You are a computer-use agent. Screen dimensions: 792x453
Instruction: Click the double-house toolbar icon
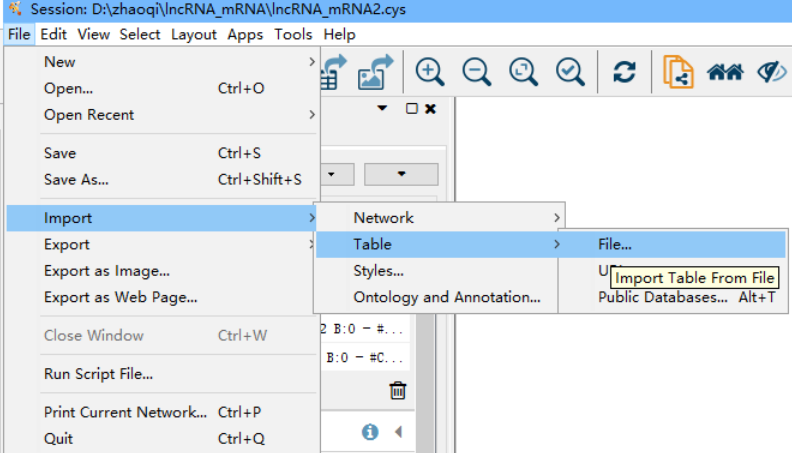(x=725, y=72)
